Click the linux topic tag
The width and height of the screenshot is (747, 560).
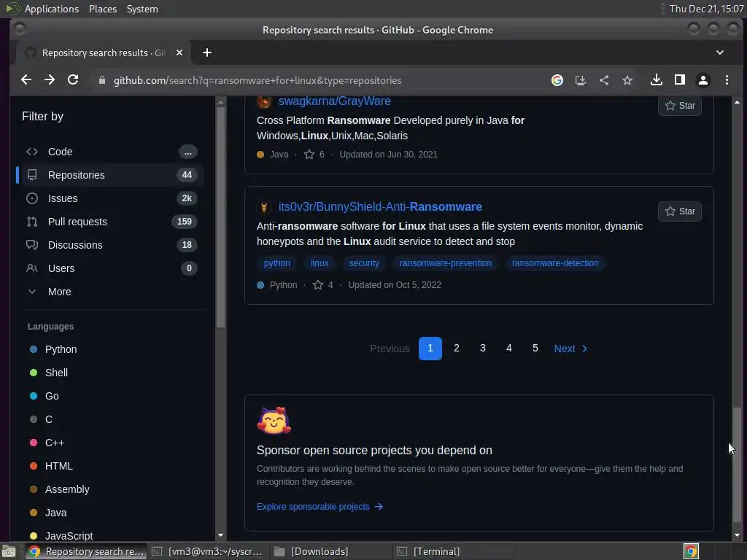point(320,262)
